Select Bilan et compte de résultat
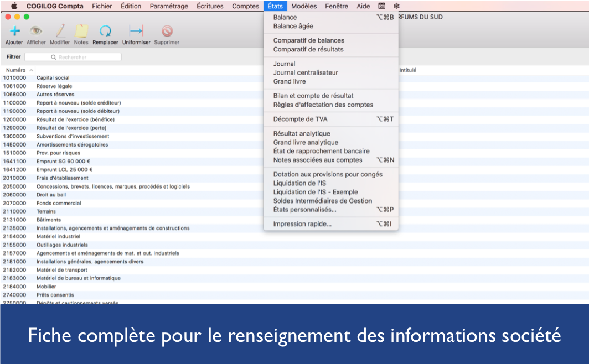 point(331,96)
